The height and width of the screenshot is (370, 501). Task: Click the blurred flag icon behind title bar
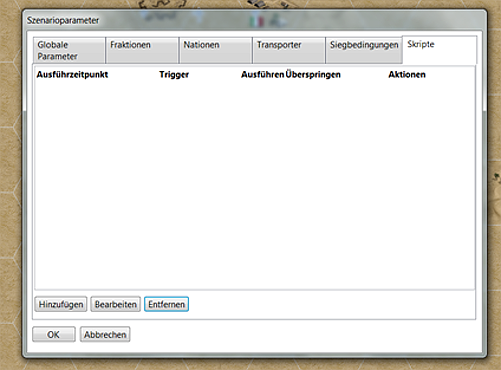pyautogui.click(x=257, y=21)
